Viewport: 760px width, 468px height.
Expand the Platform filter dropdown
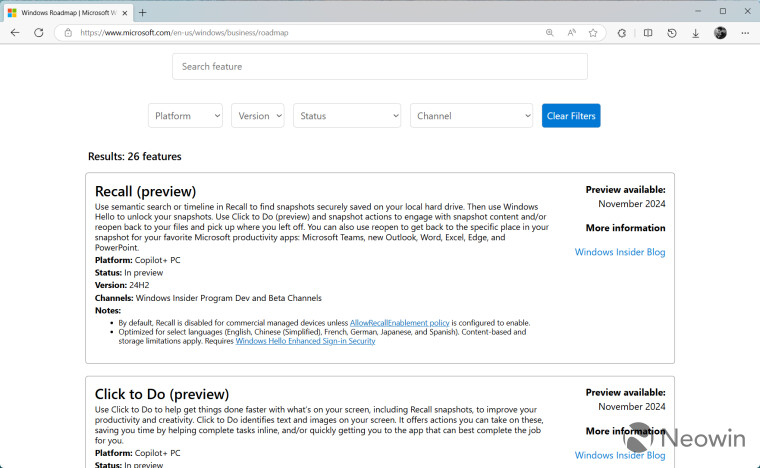(185, 116)
